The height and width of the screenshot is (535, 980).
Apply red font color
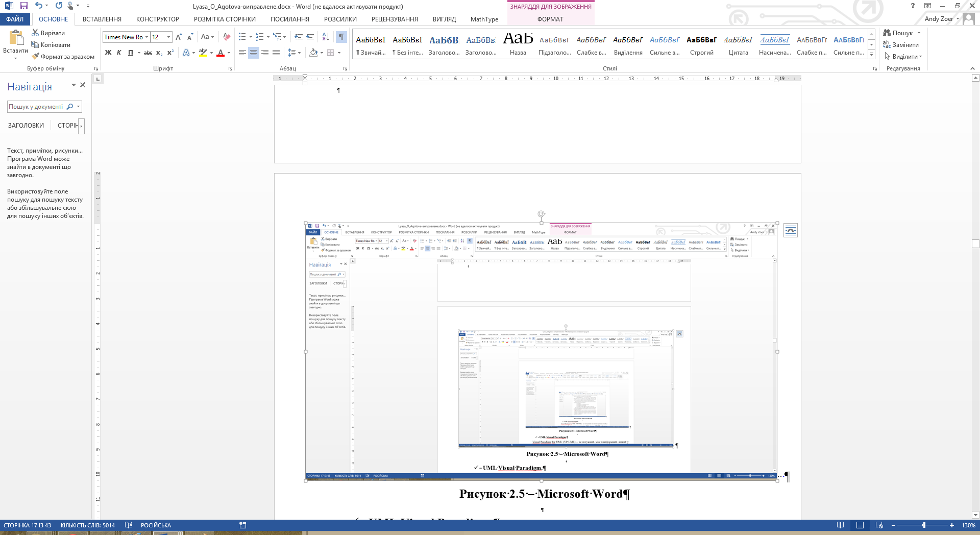pos(220,52)
